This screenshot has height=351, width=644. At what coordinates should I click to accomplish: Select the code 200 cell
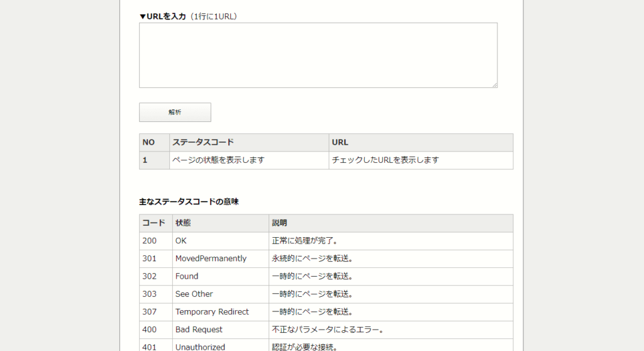pyautogui.click(x=156, y=241)
